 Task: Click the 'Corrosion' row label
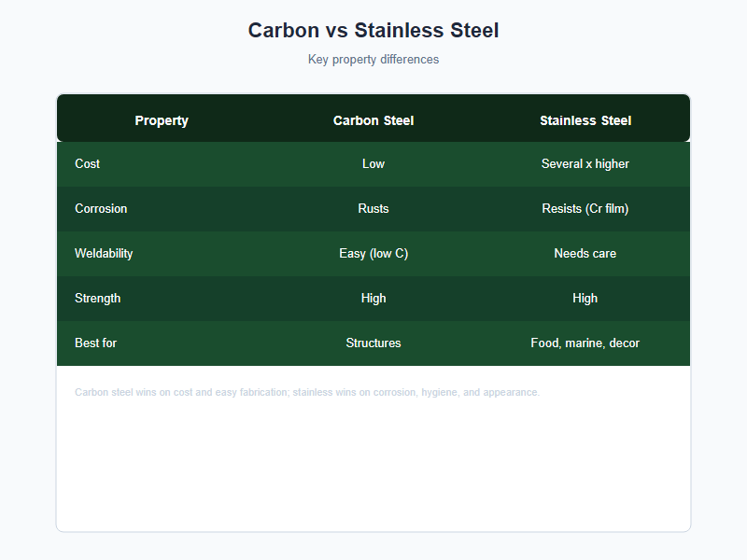tap(101, 208)
